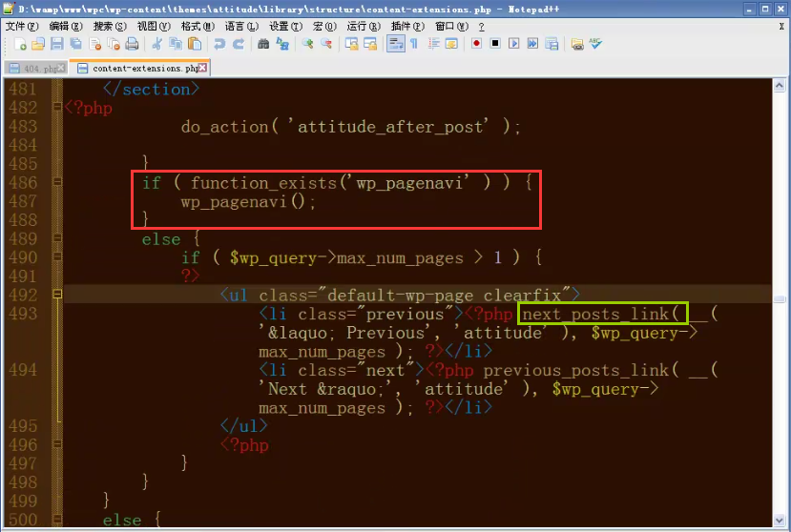Open the 文件(F) menu
791x532 pixels.
[22, 27]
